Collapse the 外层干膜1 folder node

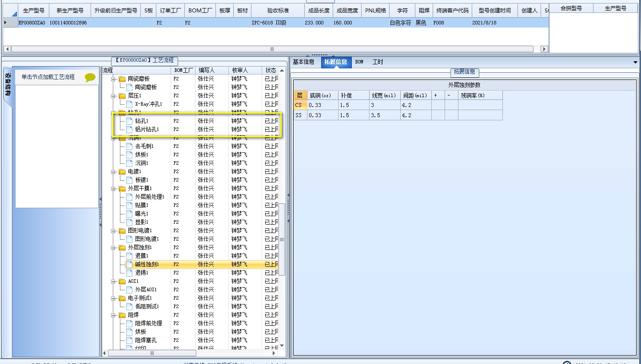114,188
